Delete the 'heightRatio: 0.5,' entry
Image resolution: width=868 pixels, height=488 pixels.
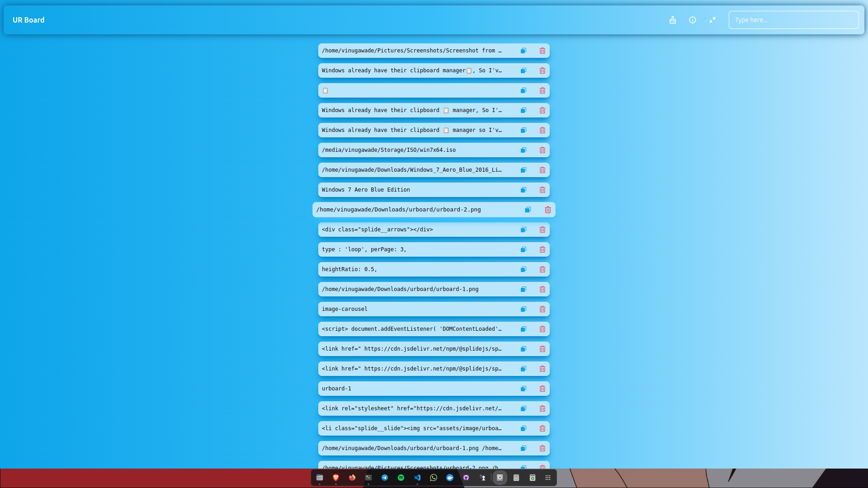coord(542,269)
